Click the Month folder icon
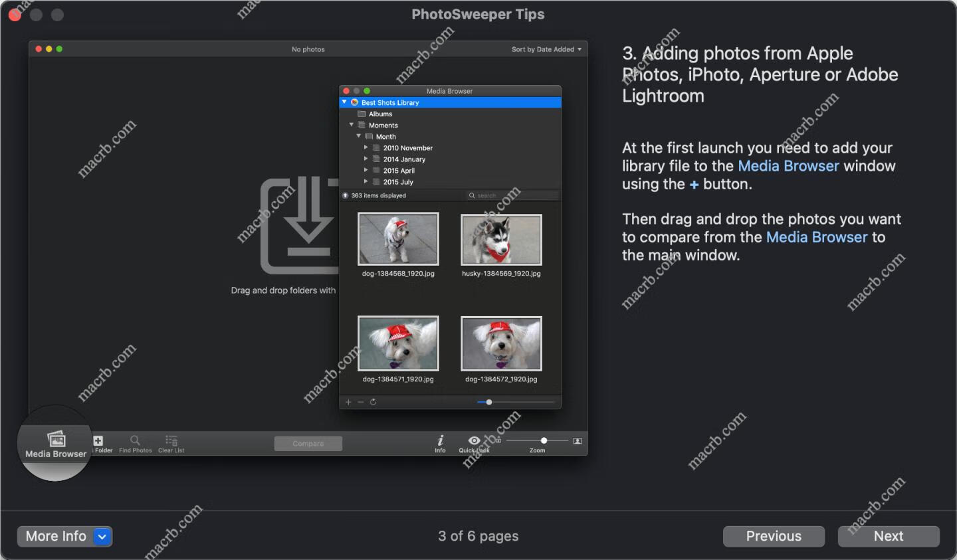This screenshot has width=957, height=560. (369, 136)
